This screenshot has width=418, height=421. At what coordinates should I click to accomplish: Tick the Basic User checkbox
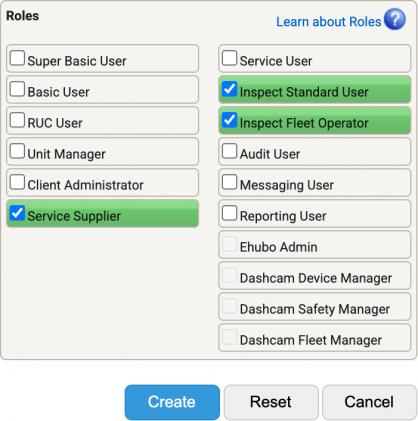17,89
